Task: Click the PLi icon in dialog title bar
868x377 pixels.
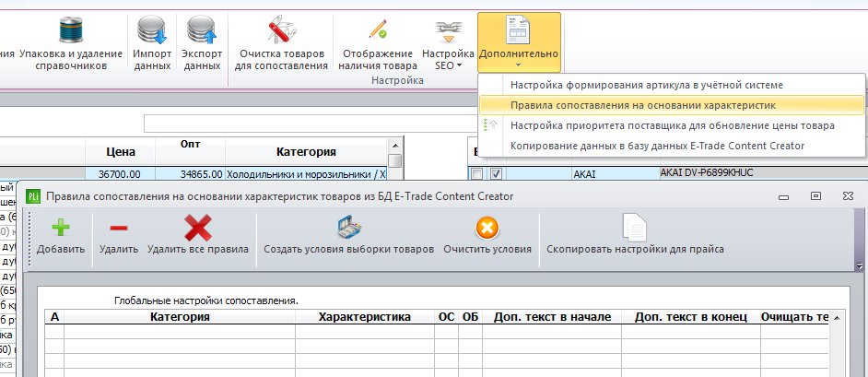Action: coord(33,196)
